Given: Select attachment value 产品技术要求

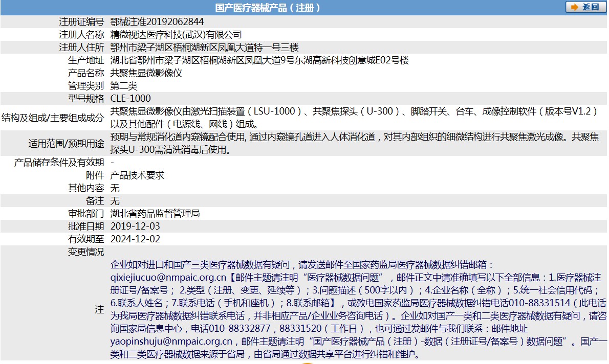Looking at the screenshot, I should click(x=137, y=175).
